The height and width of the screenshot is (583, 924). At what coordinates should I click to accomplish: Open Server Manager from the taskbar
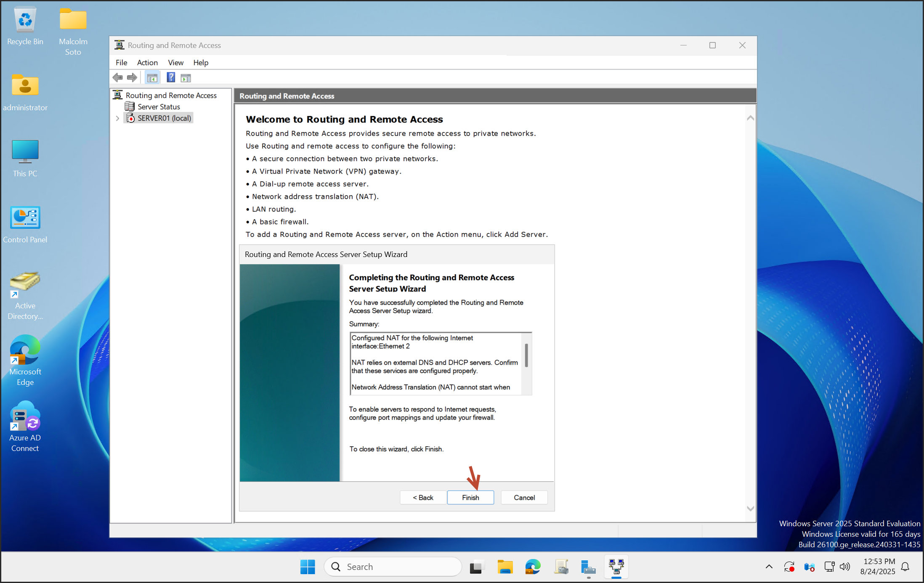tap(588, 567)
